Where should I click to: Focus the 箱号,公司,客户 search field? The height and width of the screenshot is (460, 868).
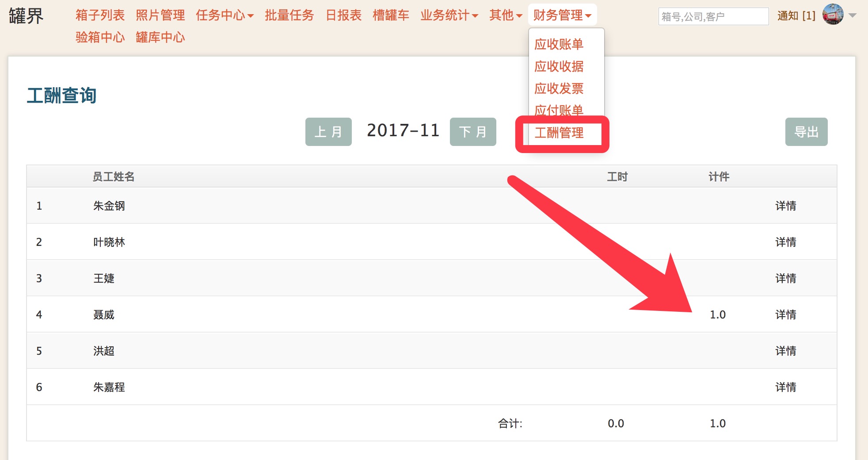click(x=713, y=17)
